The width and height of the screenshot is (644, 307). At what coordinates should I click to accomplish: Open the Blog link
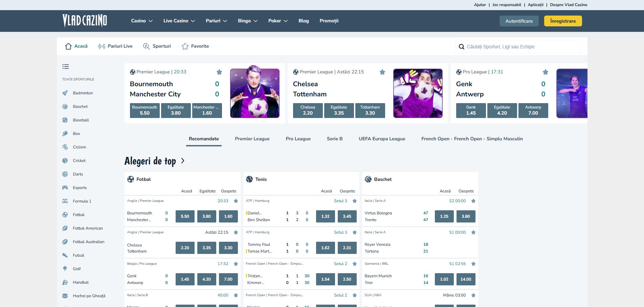click(x=304, y=21)
